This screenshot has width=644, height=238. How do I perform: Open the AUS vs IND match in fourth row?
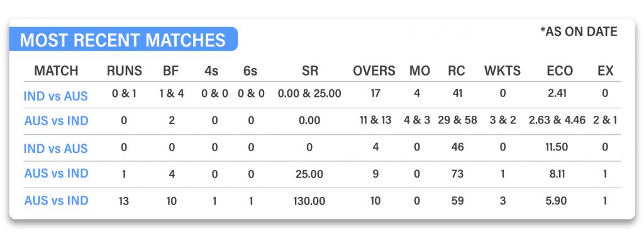[56, 174]
